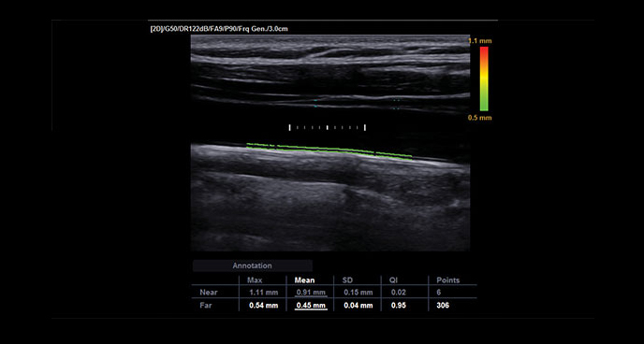This screenshot has height=344, width=644.
Task: Click the Annotation field below the image
Action: coord(253,265)
